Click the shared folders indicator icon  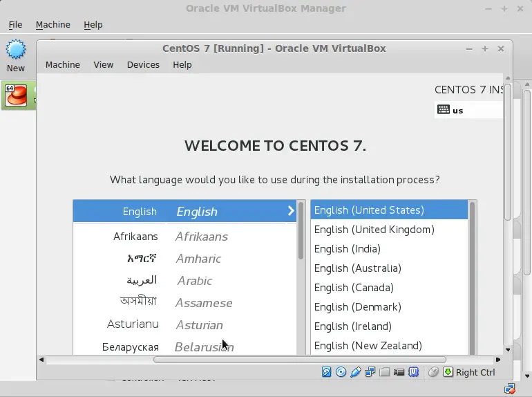pyautogui.click(x=384, y=372)
